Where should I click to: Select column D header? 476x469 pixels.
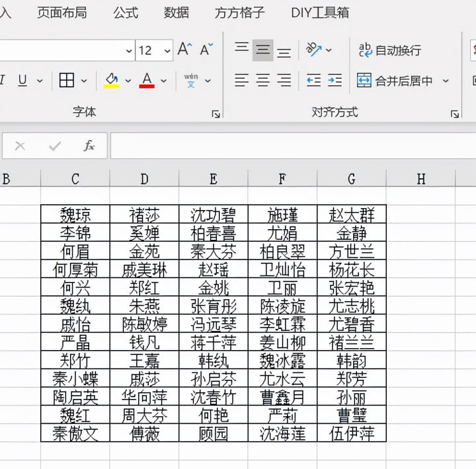click(145, 178)
